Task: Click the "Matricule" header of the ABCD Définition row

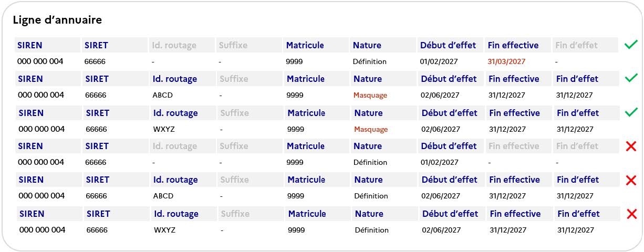Action: (x=306, y=180)
